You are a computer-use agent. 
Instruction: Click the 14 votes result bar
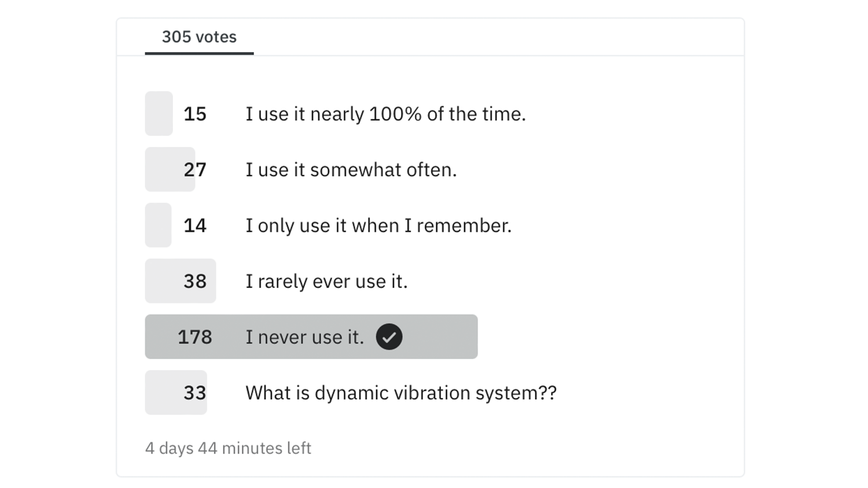[158, 225]
